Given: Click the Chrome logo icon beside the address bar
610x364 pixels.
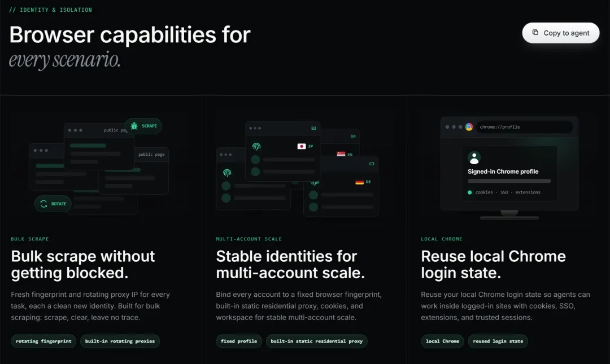Looking at the screenshot, I should click(x=469, y=127).
